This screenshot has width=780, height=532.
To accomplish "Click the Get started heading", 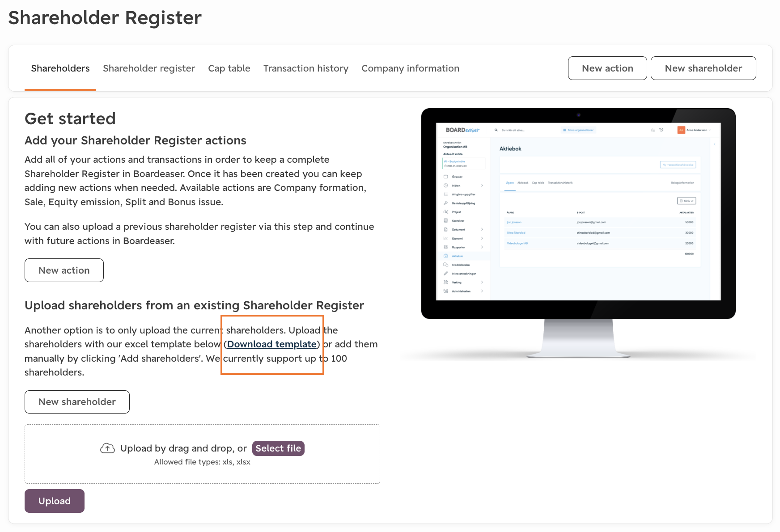I will click(x=70, y=118).
